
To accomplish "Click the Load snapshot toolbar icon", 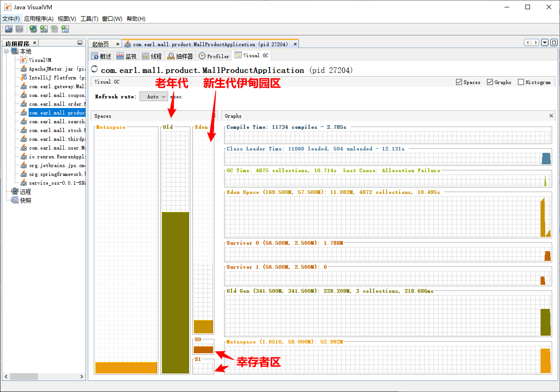I will click(x=9, y=29).
